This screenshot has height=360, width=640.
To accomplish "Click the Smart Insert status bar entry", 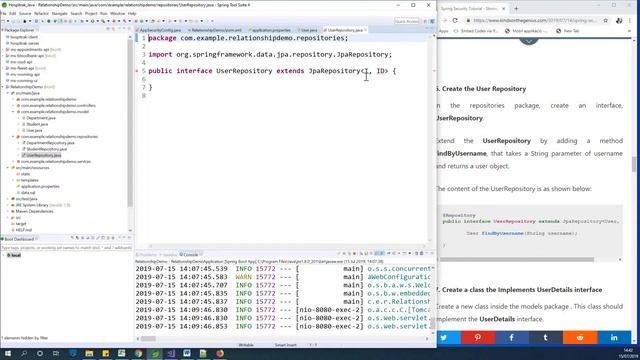I will 285,345.
